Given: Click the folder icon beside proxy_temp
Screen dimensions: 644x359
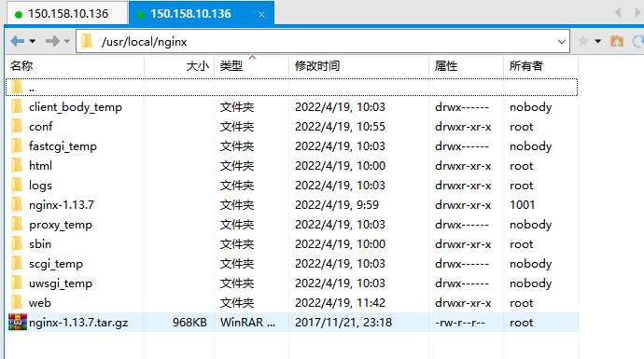Looking at the screenshot, I should coord(17,225).
